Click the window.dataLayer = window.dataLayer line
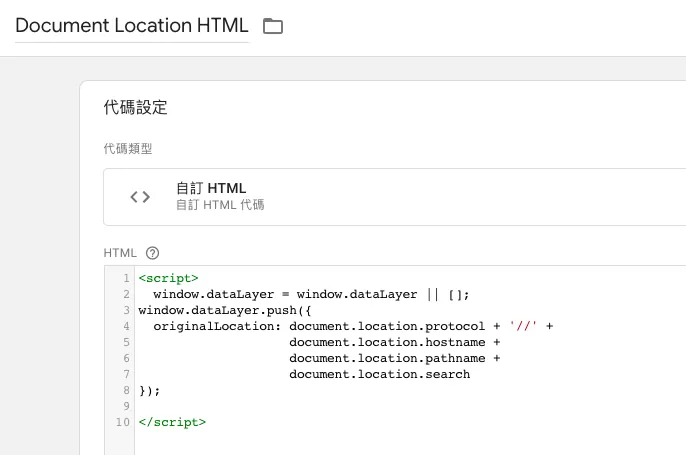This screenshot has height=455, width=686. pyautogui.click(x=311, y=294)
